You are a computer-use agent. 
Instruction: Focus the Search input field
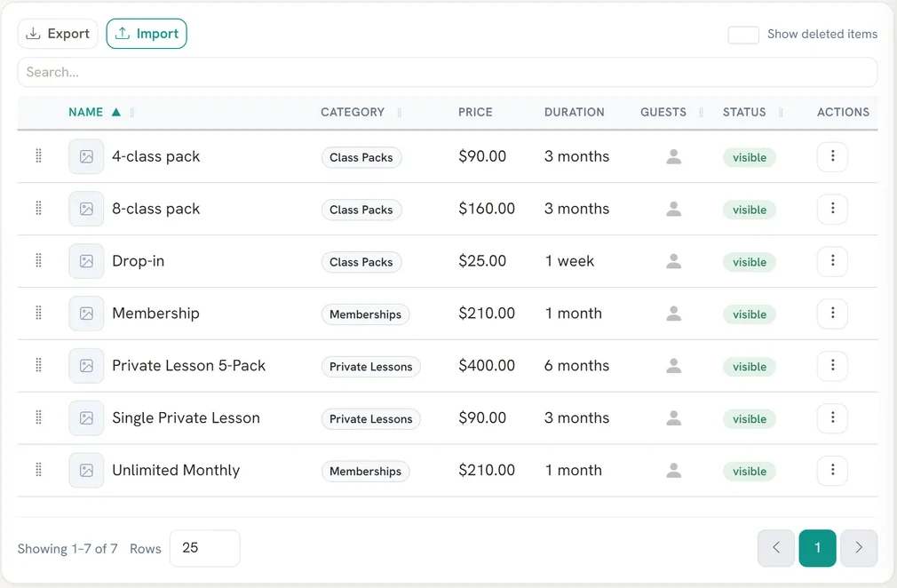click(x=448, y=72)
